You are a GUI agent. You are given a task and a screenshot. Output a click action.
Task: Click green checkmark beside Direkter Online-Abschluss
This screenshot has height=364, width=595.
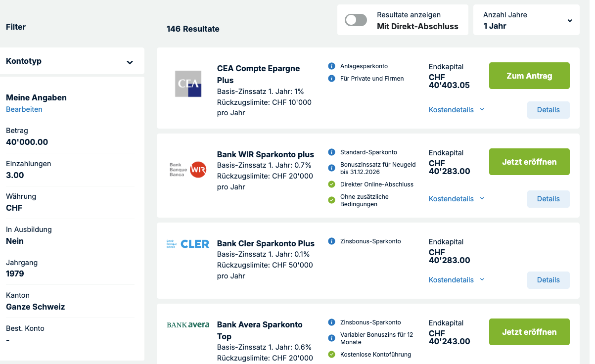[x=331, y=184]
